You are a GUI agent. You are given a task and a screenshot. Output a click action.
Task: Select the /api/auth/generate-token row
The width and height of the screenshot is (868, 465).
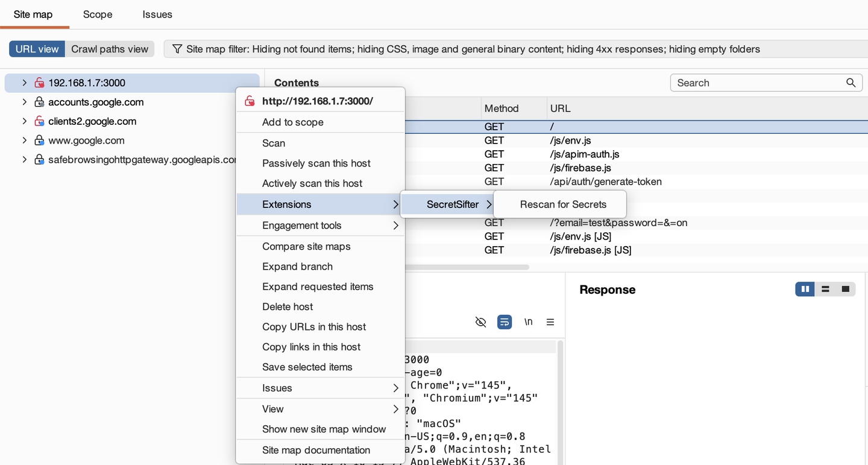636,182
